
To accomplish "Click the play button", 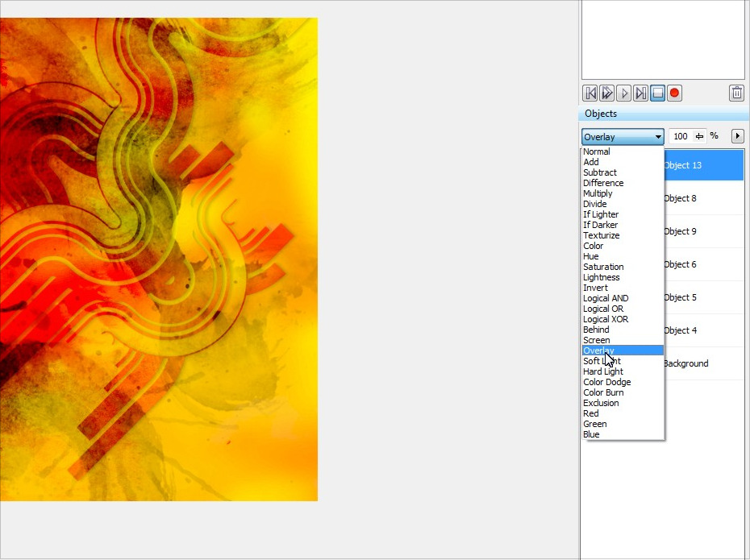I will click(623, 93).
